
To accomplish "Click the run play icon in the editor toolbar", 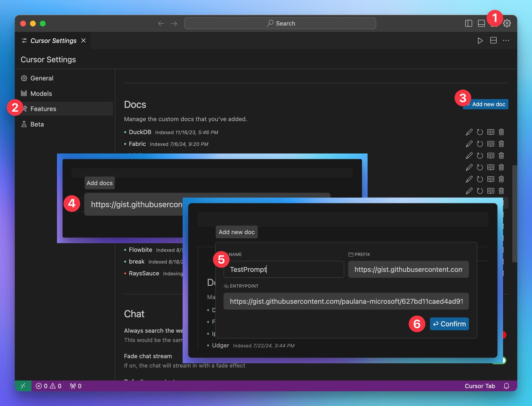I will pos(480,41).
